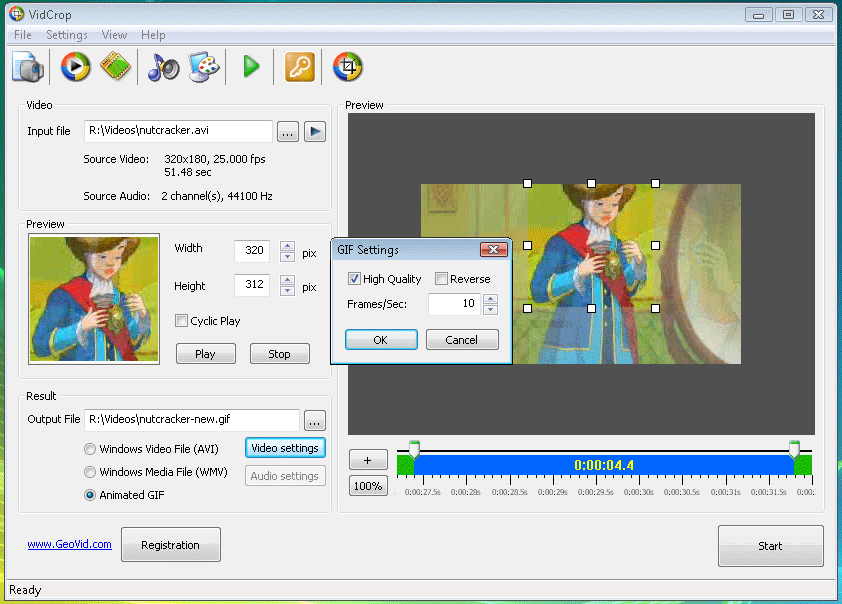842x604 pixels.
Task: Open audio settings music note icon
Action: (163, 67)
